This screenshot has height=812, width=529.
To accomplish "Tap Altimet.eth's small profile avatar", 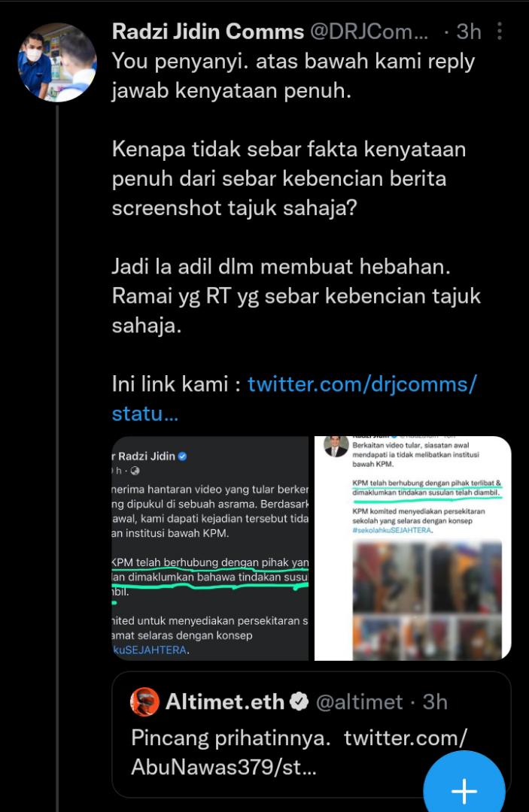I will 144,701.
